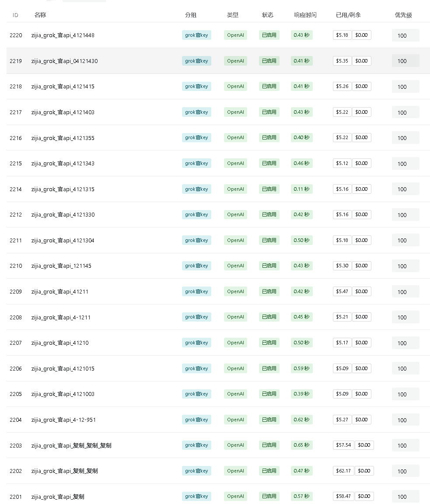Screen dimensions: 430x504
Task: Click 已启用 status tag of channel 2201
Action: (x=269, y=496)
